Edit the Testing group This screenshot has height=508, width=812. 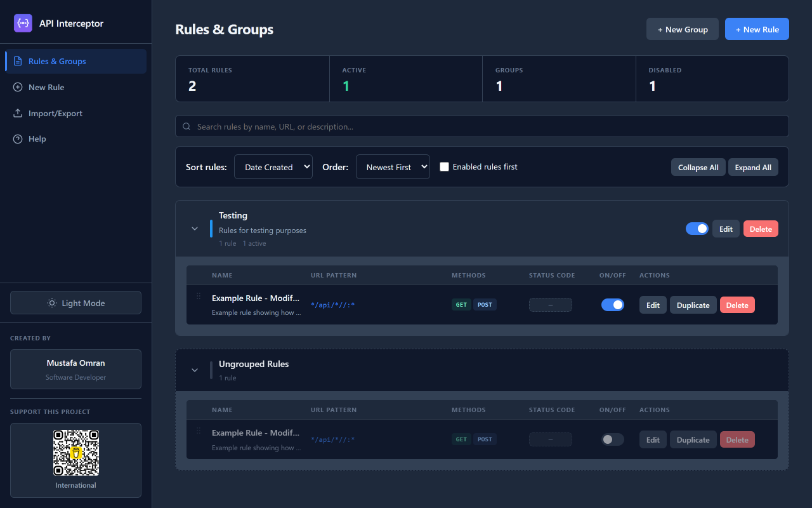726,229
